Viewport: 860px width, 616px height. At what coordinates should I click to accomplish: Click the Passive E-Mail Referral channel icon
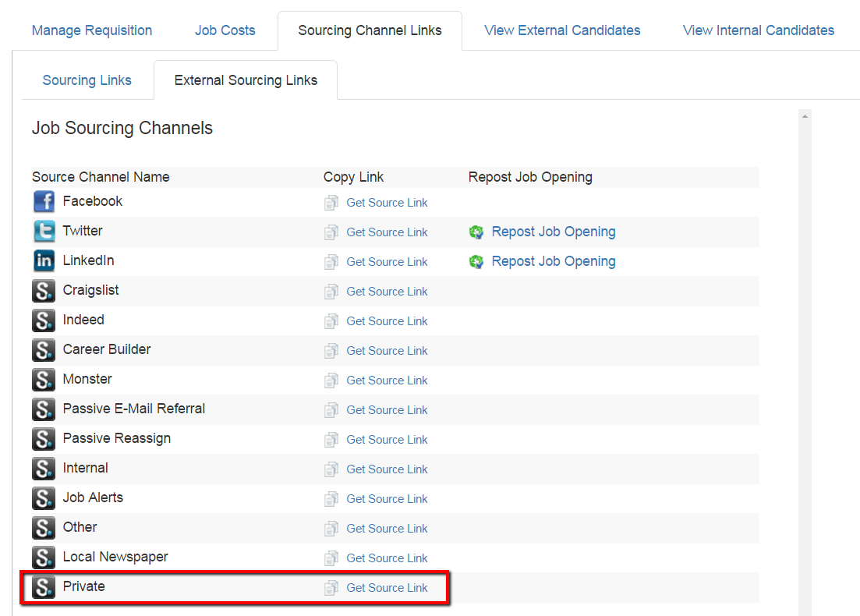44,409
